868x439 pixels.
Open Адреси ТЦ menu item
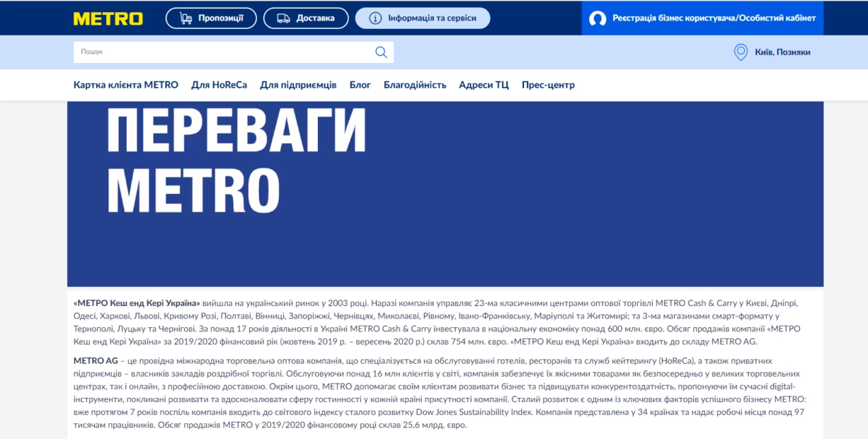(x=484, y=85)
